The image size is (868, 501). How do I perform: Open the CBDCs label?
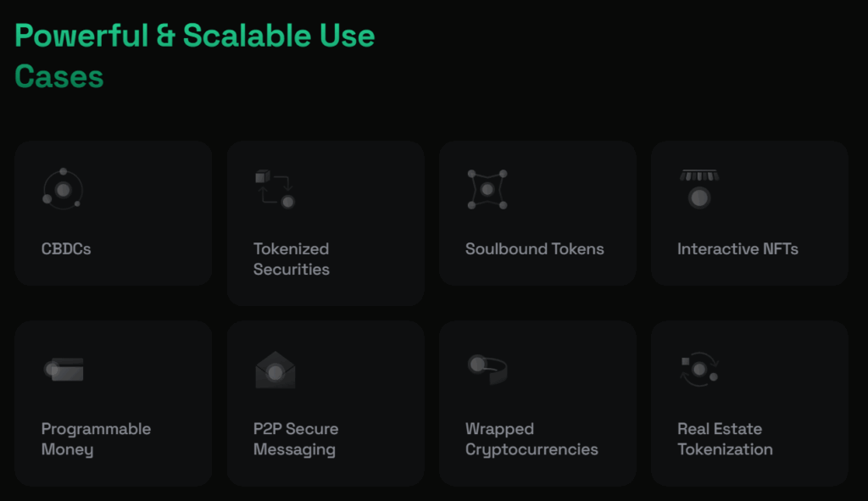pos(66,249)
